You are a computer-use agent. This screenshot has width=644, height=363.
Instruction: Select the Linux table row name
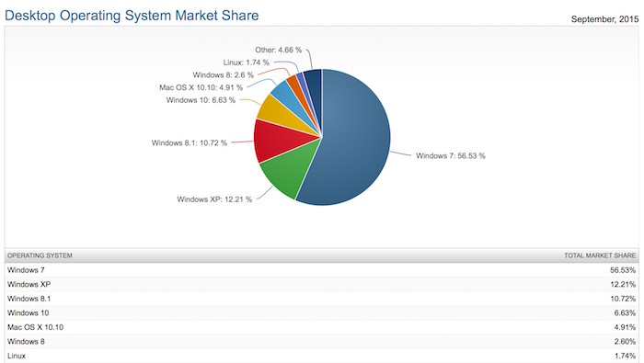click(17, 356)
